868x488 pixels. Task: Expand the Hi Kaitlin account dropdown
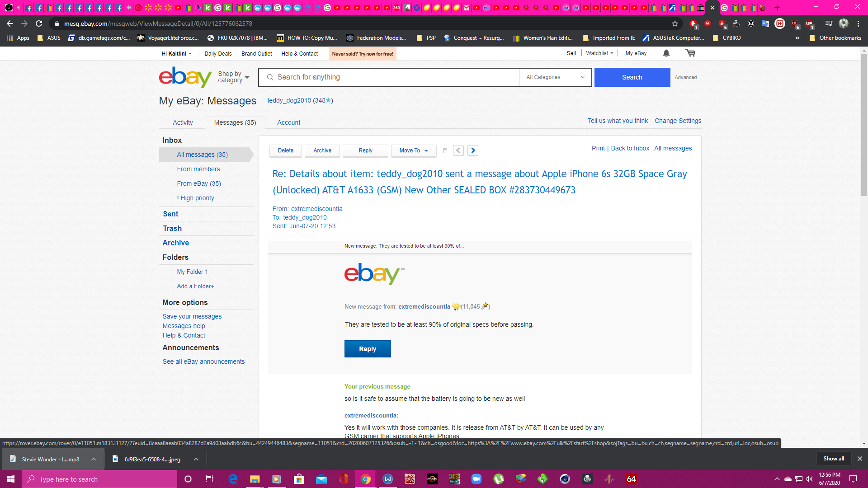click(177, 54)
